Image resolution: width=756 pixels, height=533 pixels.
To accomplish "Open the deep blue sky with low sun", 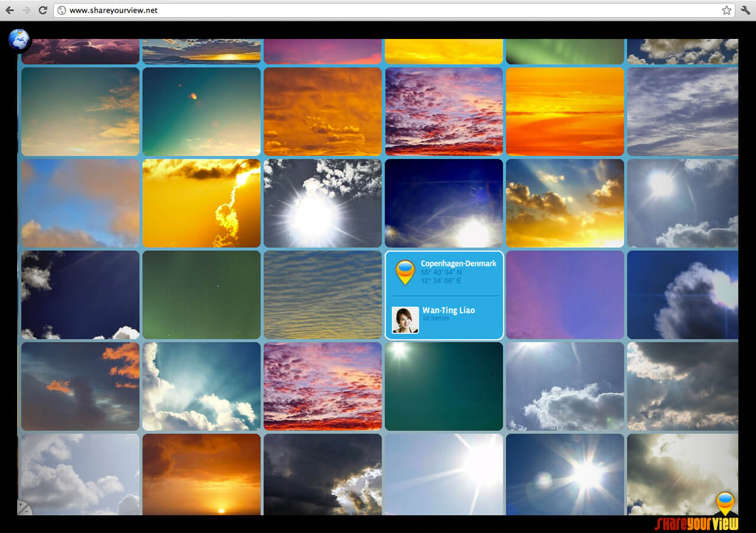I will pyautogui.click(x=444, y=203).
